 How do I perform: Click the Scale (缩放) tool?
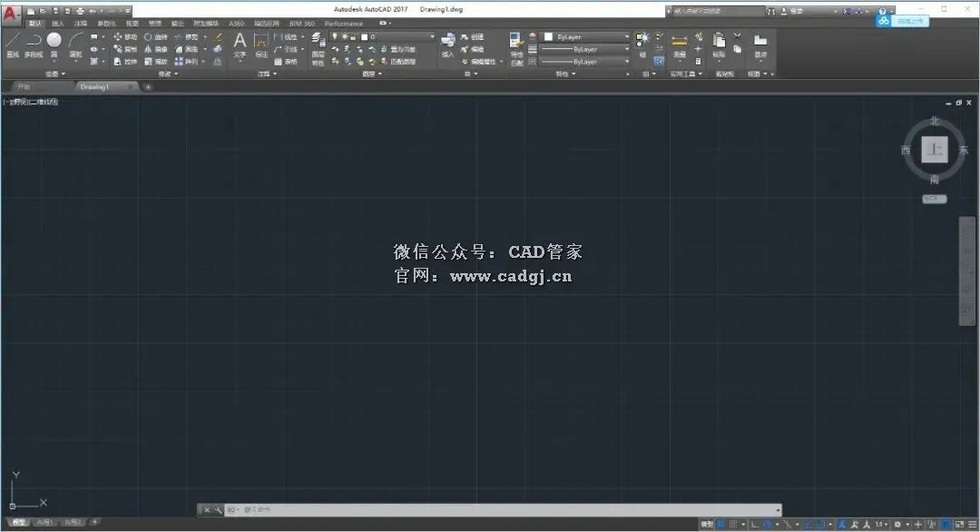tap(156, 62)
